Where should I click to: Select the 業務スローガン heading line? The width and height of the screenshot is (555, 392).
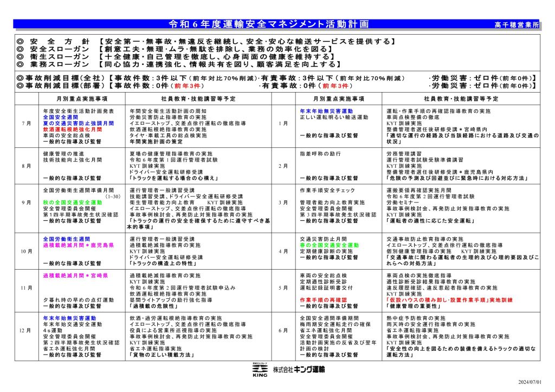point(179,64)
